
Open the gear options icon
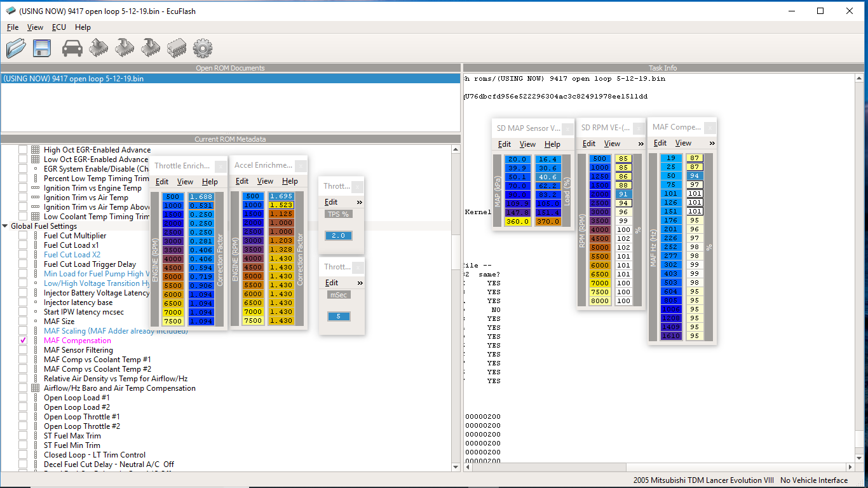pos(202,48)
